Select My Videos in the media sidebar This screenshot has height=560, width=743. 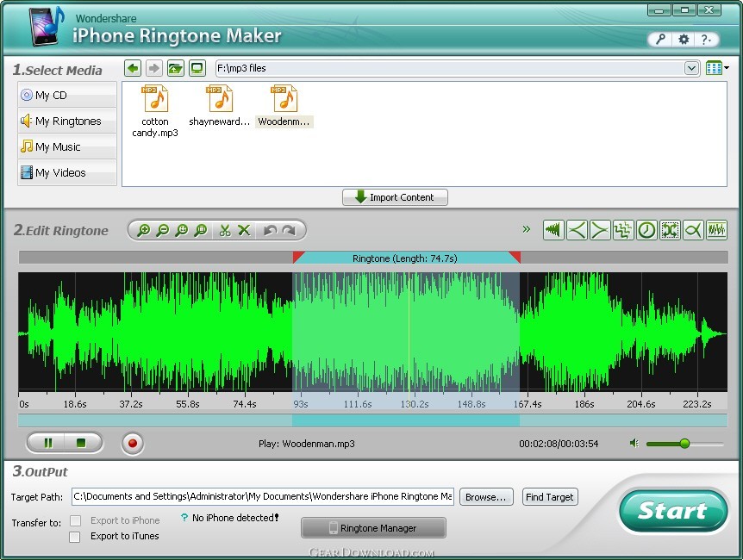[67, 172]
